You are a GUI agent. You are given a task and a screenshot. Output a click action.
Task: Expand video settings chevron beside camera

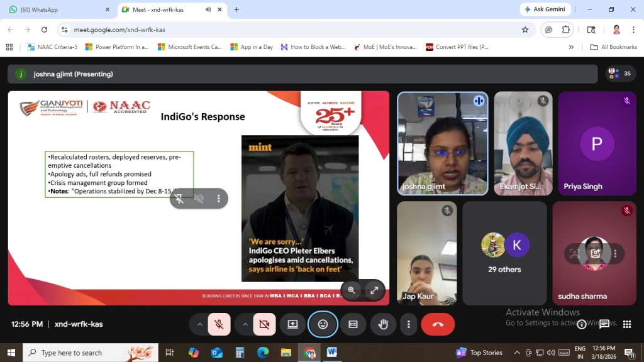245,324
